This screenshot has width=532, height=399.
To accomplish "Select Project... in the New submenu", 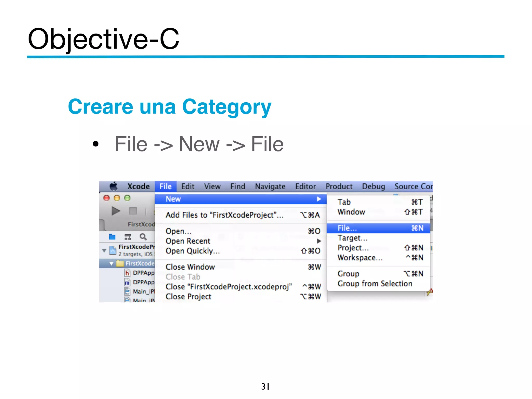I will coord(378,248).
